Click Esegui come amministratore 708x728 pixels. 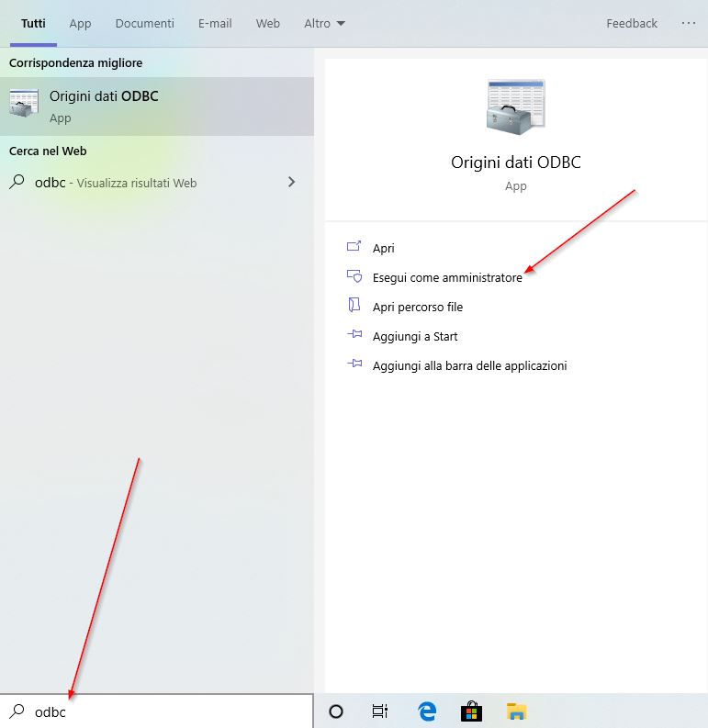coord(447,277)
